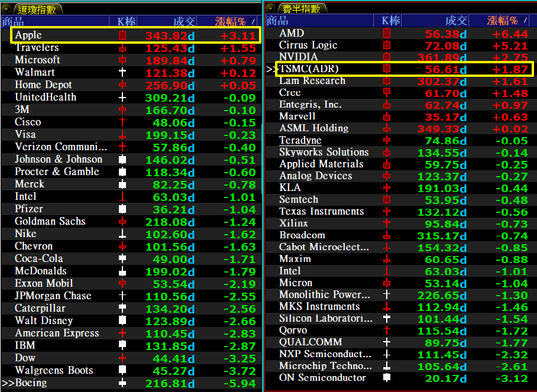
Task: Click the Broadcom candlestick icon
Action: [387, 235]
